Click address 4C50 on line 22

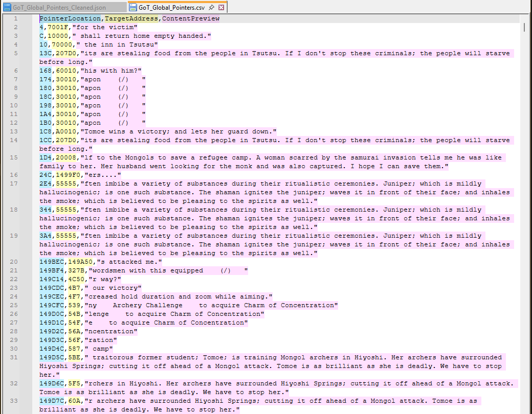(x=76, y=280)
